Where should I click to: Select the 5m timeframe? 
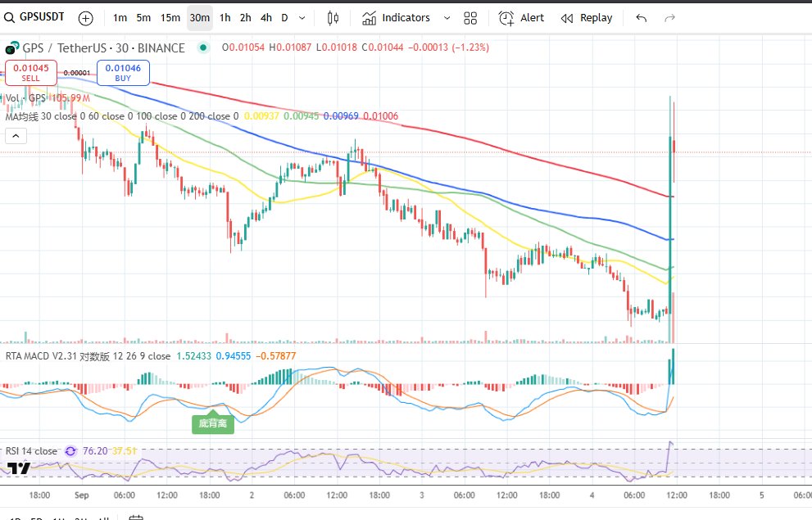(143, 18)
